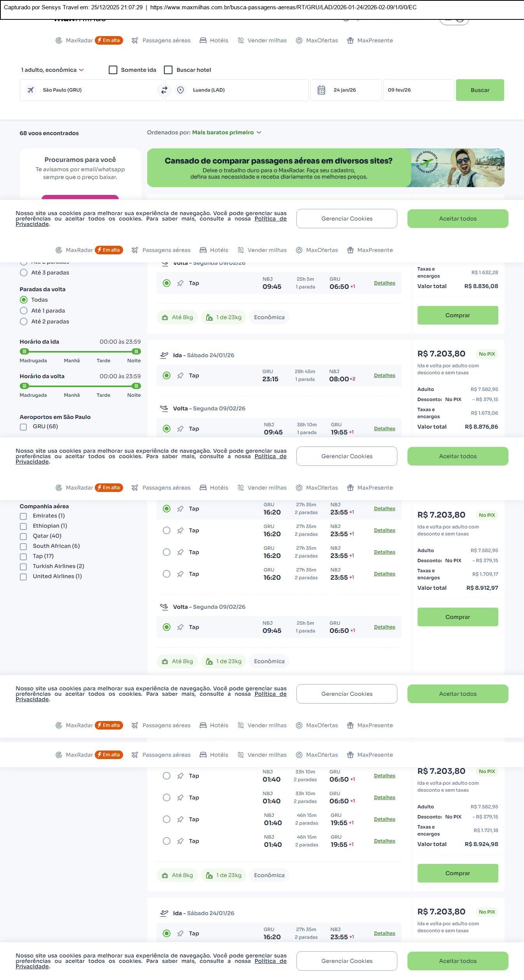
Task: Click the airplane icon in São Paulo (GRU) field
Action: [31, 90]
